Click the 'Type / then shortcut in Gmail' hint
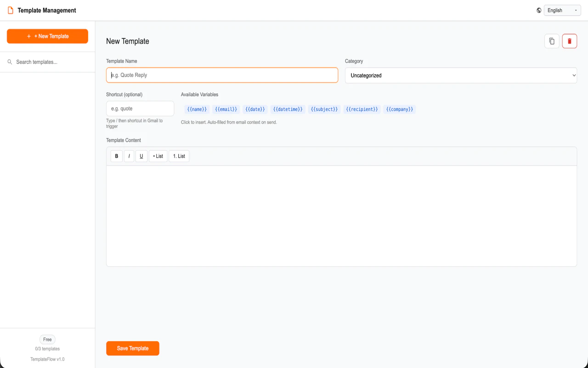Screen dimensions: 588x368 134,123
